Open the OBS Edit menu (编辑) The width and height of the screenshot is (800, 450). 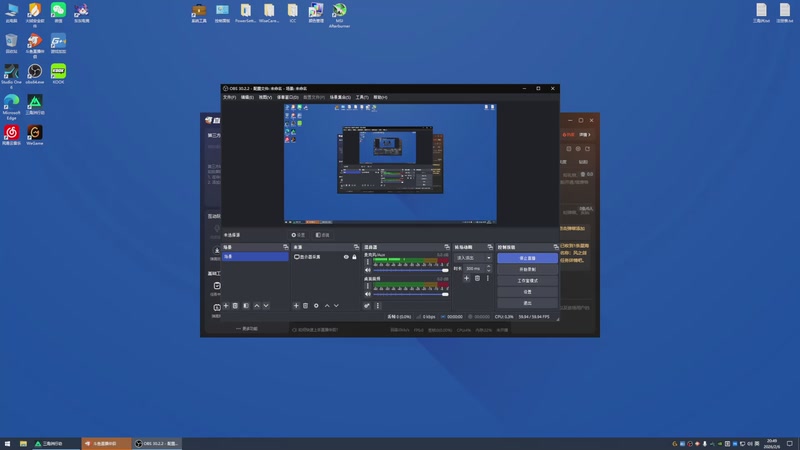pos(247,97)
